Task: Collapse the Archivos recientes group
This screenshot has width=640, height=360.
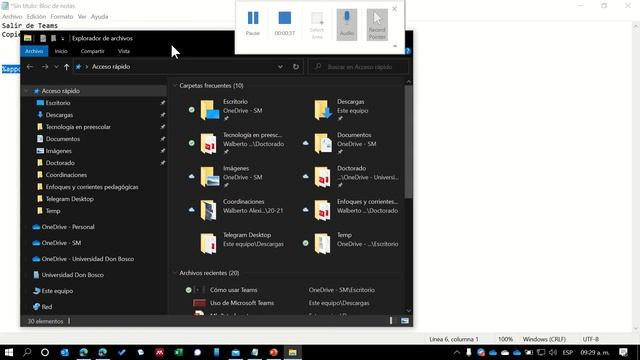Action: (x=175, y=273)
